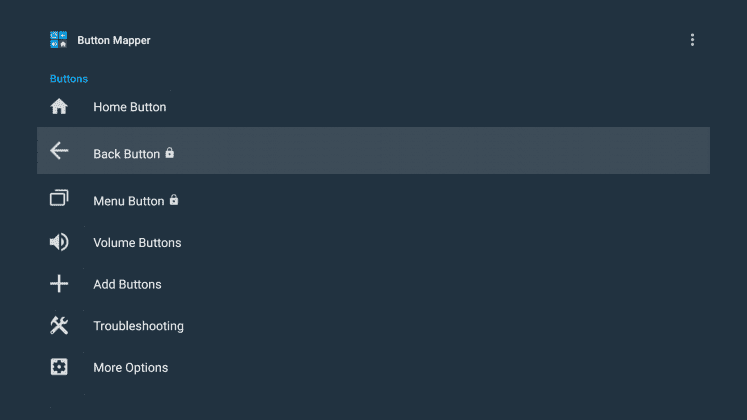Click the padlock next to Back Button
The height and width of the screenshot is (420, 747).
pos(170,153)
